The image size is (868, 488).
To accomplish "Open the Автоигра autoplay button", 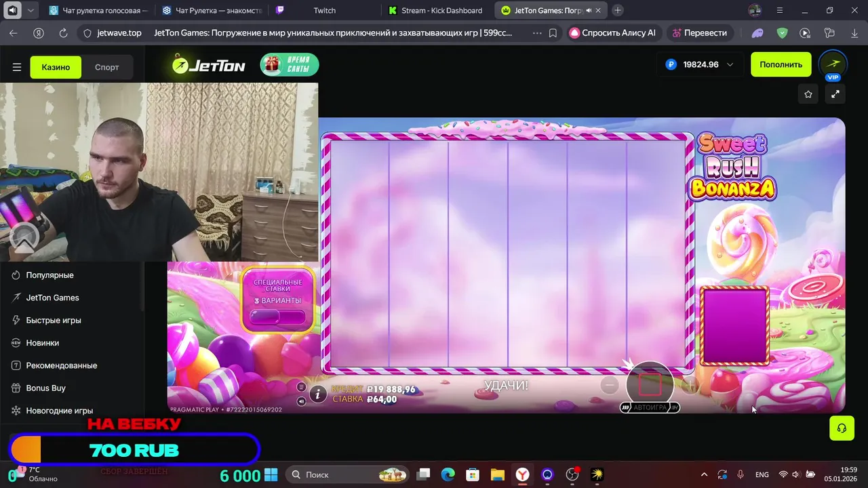I will [650, 407].
